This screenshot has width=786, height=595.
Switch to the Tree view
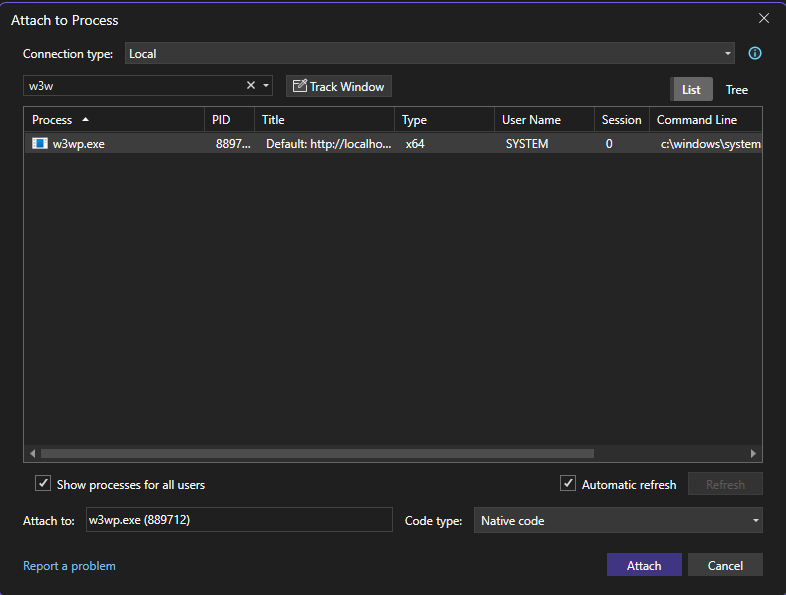pos(736,90)
